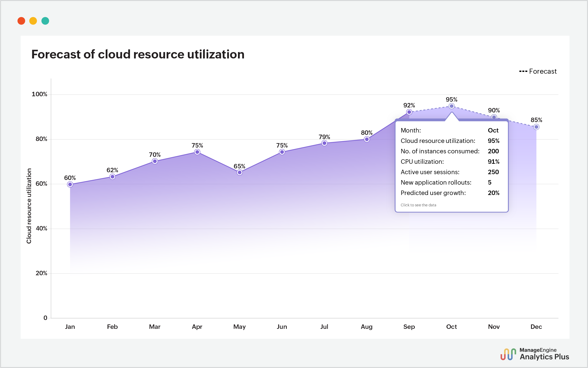The width and height of the screenshot is (588, 368).
Task: Select the October 95% forecast point
Action: tap(451, 106)
